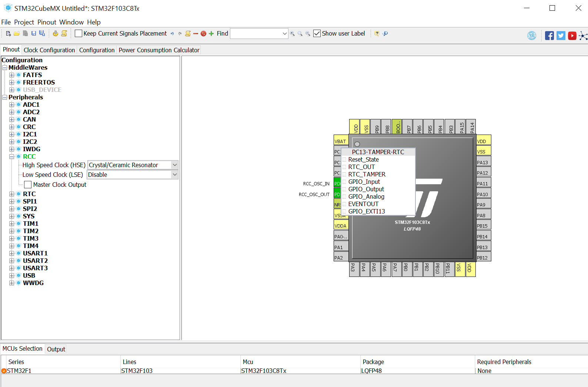Click the middle magnifier zoom icon
Image resolution: width=588 pixels, height=387 pixels.
[300, 34]
